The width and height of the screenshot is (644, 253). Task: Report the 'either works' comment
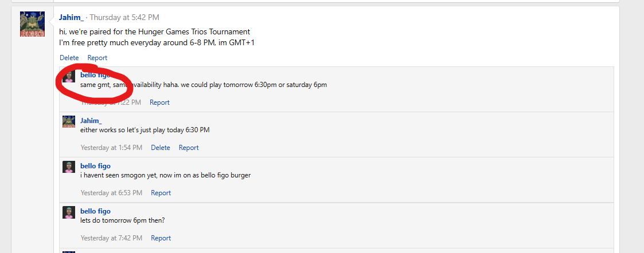(x=189, y=148)
